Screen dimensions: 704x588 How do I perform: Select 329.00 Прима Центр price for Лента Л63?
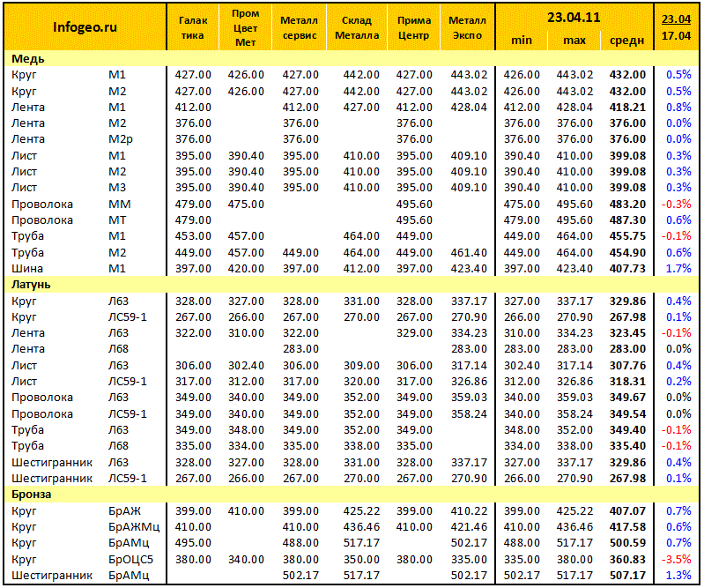[414, 333]
